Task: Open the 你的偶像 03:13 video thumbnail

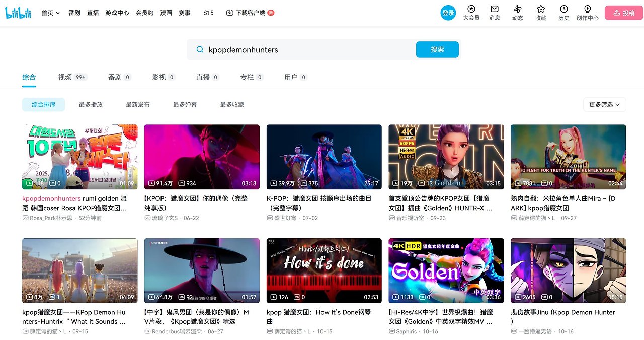Action: [202, 157]
